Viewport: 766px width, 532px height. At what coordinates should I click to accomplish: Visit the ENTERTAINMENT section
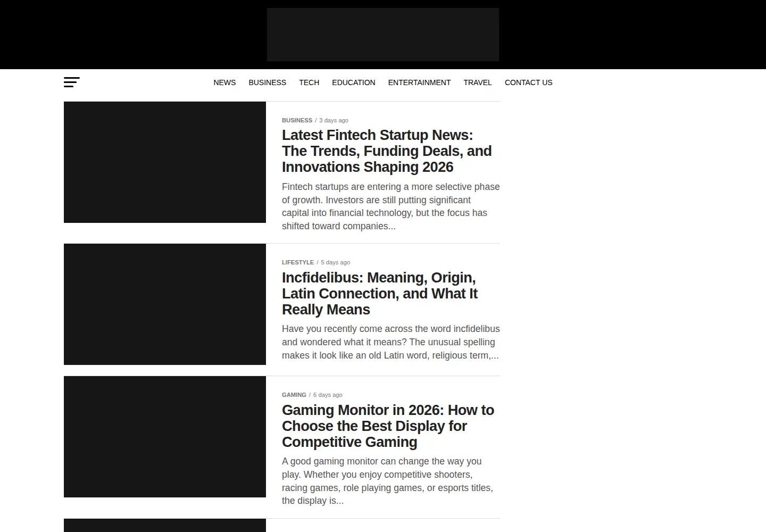[x=419, y=82]
